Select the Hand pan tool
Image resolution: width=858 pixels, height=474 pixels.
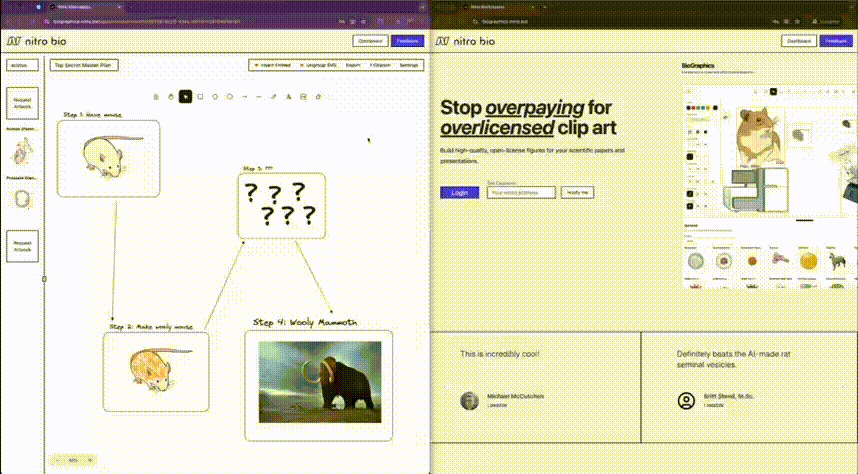(171, 97)
